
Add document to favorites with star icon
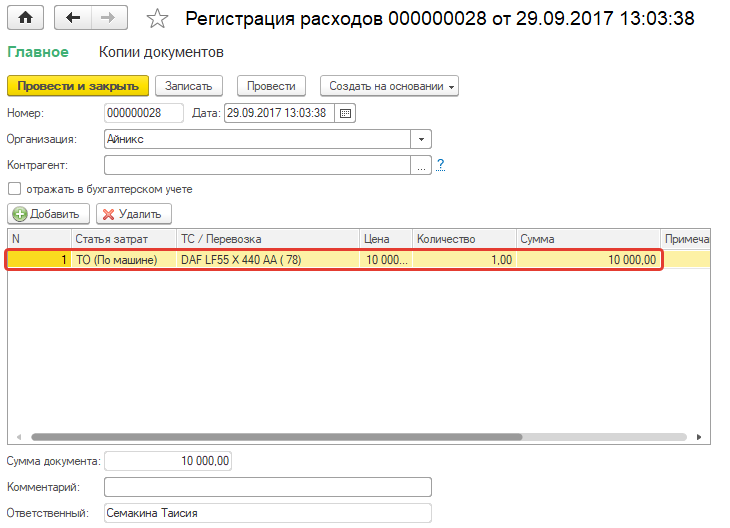157,19
